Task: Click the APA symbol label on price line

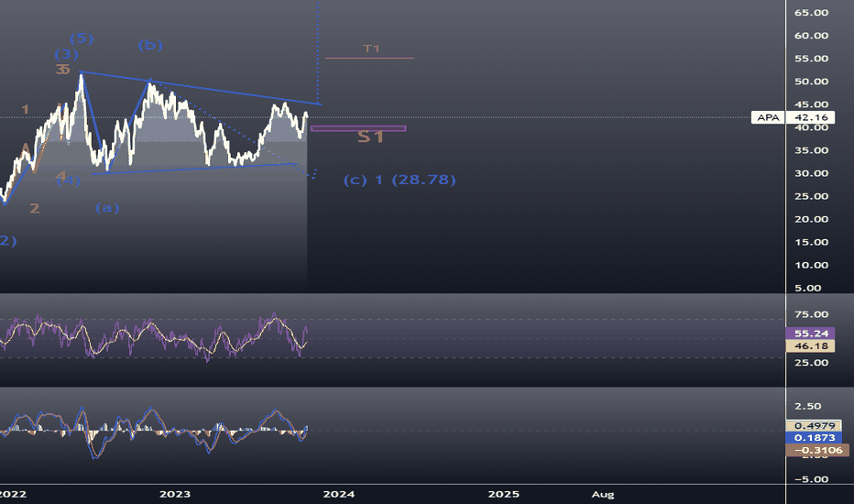Action: 768,117
